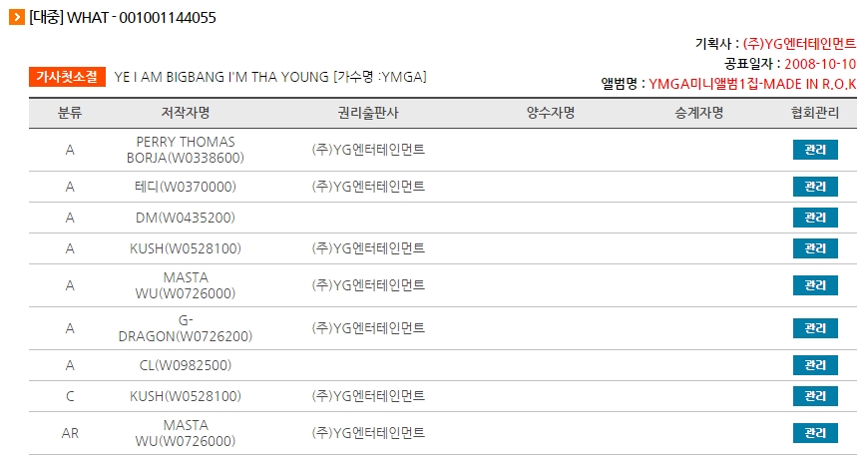This screenshot has width=868, height=462.
Task: Click author name G-DRAGON(W0726200)
Action: point(186,328)
